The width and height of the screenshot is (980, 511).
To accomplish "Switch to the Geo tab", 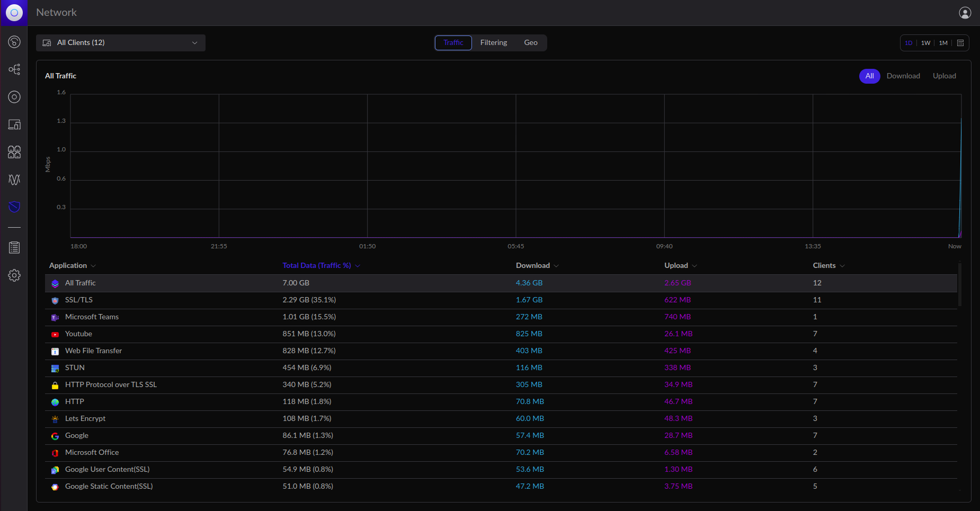I will tap(530, 43).
